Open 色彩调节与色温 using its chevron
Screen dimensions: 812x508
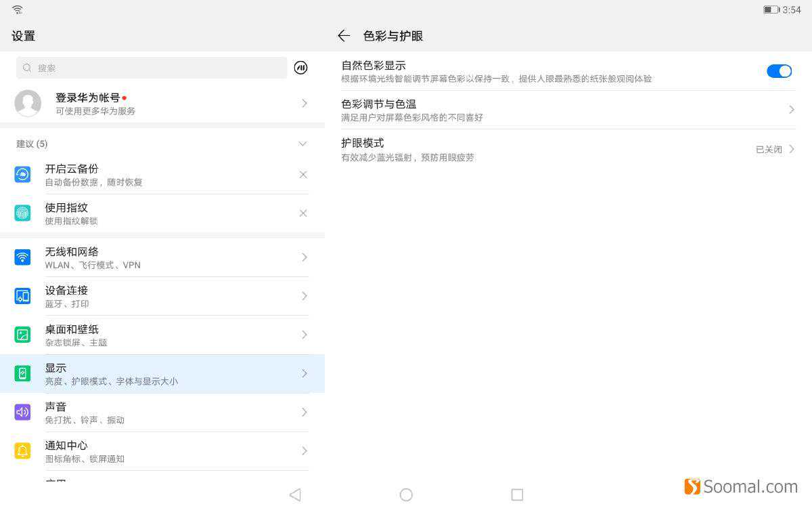tap(791, 110)
